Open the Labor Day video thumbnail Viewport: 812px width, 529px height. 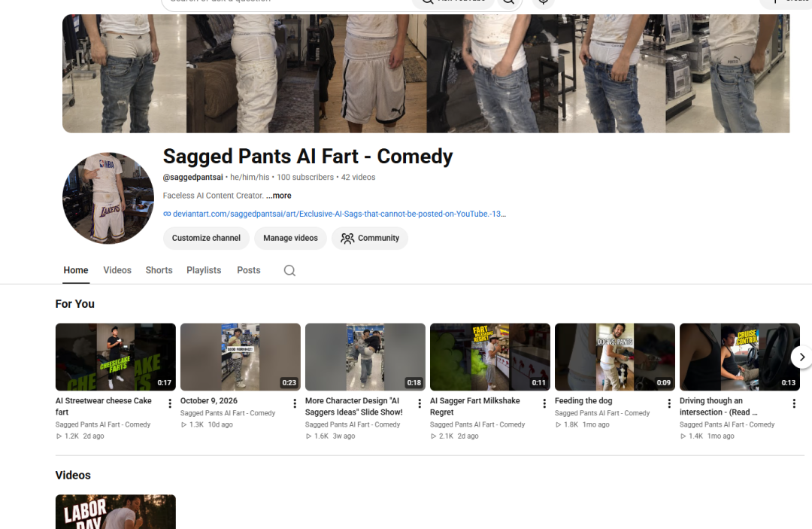coord(116,512)
